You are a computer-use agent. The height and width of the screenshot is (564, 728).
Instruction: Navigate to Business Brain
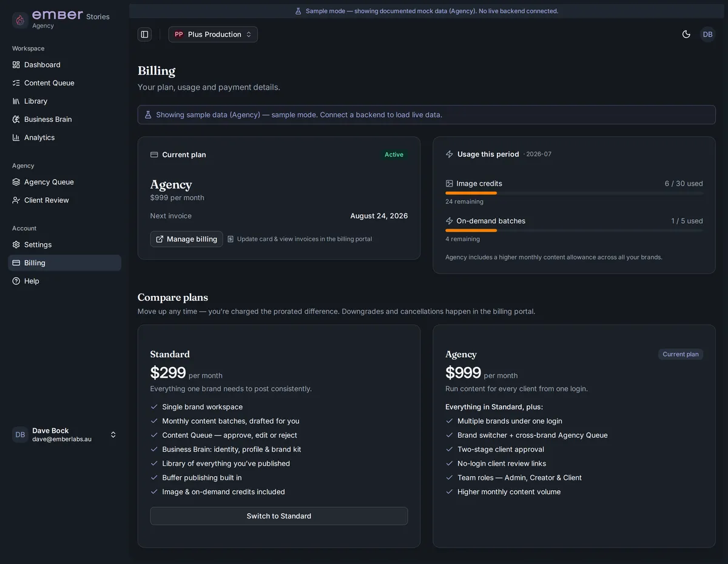(x=64, y=119)
